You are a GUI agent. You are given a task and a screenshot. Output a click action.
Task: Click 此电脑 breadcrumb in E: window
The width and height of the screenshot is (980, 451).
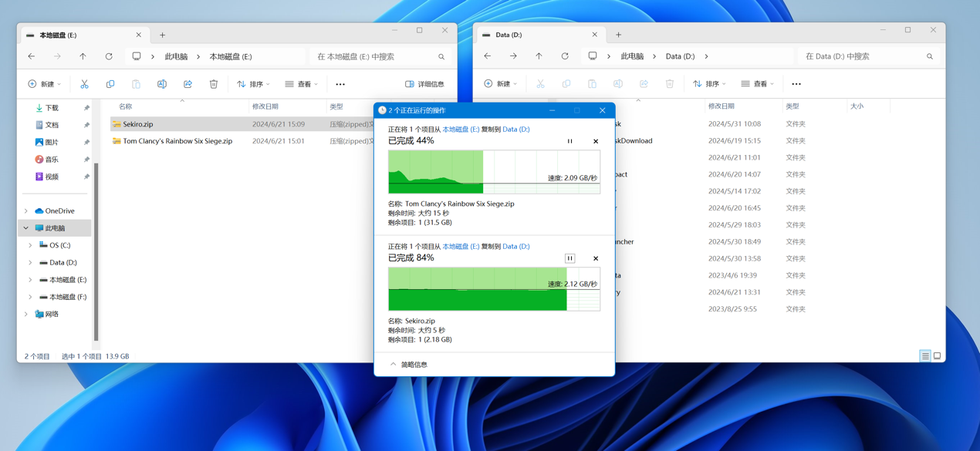click(176, 56)
